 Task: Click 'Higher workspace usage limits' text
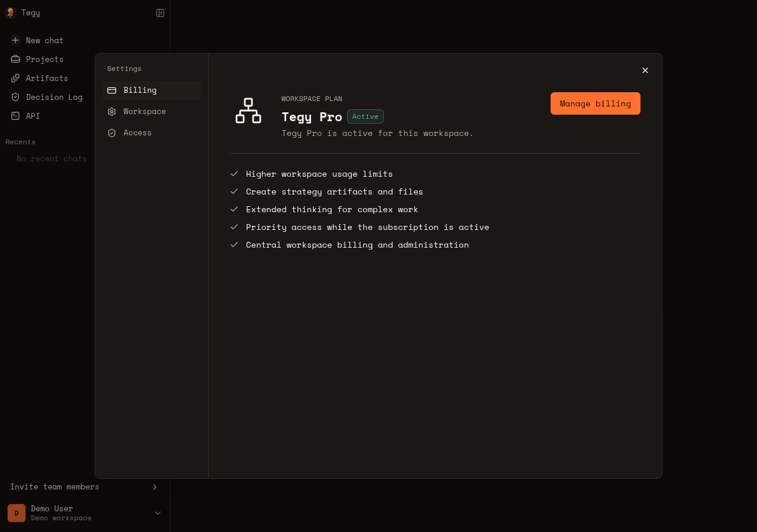pyautogui.click(x=319, y=174)
